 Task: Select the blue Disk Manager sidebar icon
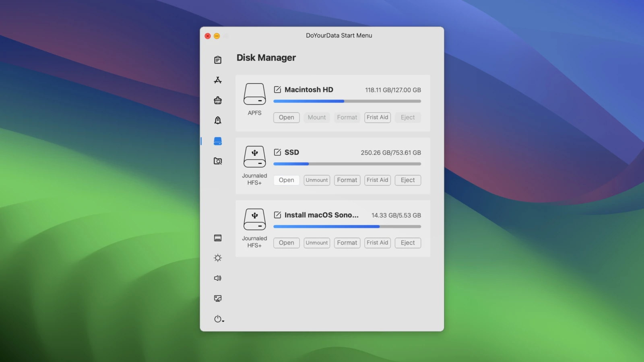pyautogui.click(x=218, y=141)
